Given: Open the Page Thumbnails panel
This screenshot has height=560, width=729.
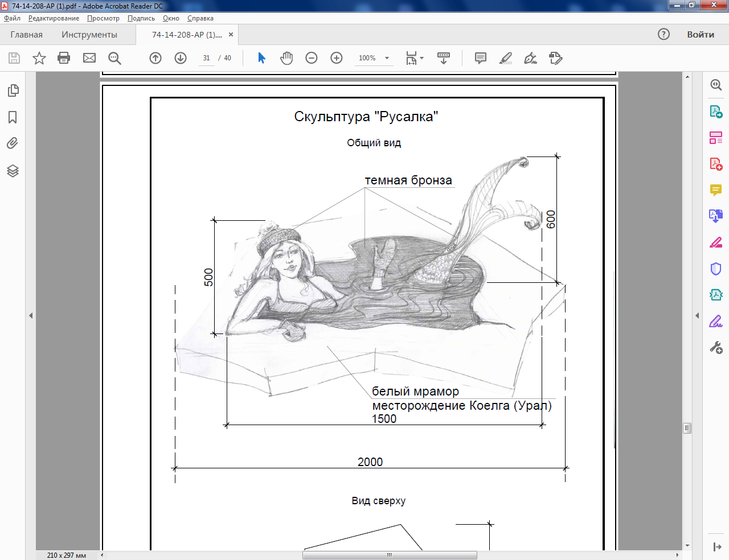Looking at the screenshot, I should click(x=13, y=90).
